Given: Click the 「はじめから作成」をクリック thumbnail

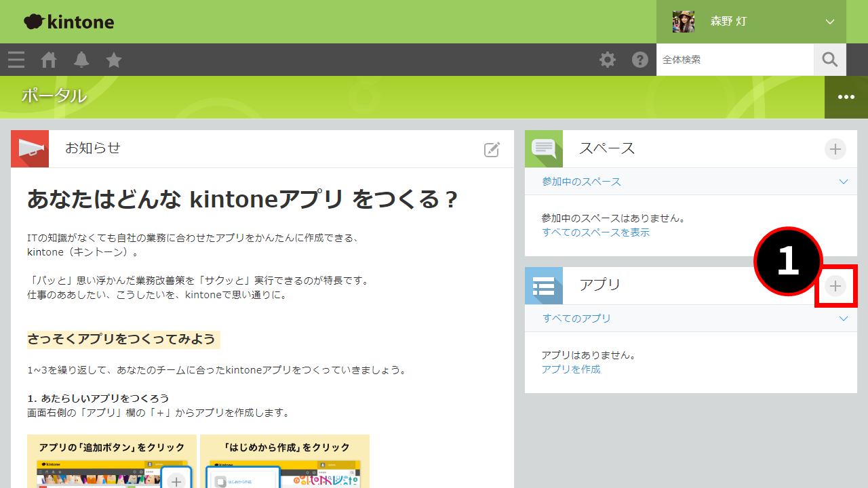Looking at the screenshot, I should coord(285,462).
